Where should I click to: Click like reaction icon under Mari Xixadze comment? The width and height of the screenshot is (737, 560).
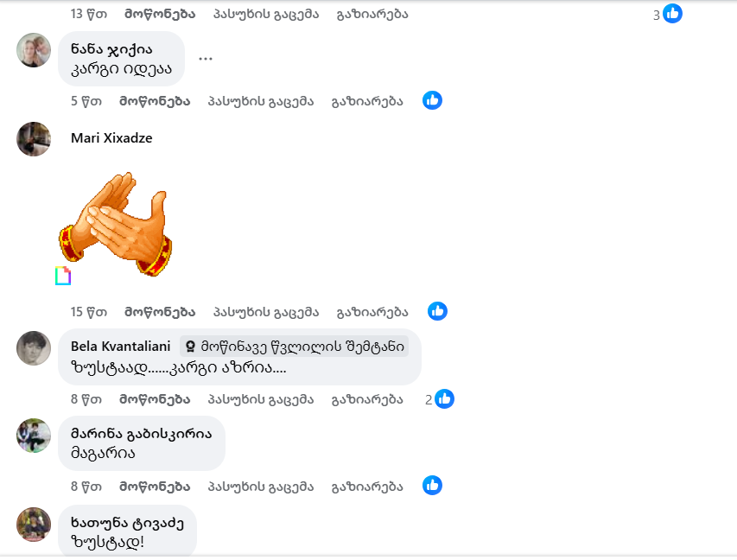437,311
